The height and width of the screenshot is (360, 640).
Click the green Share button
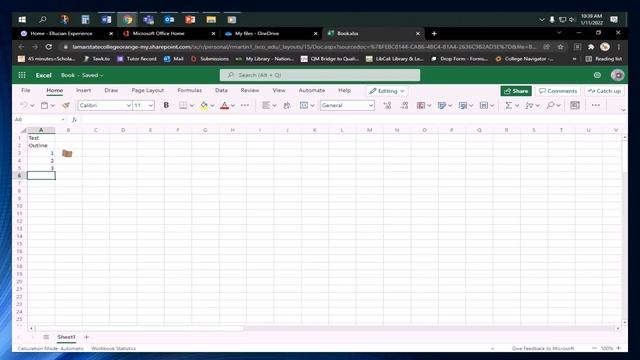point(516,91)
